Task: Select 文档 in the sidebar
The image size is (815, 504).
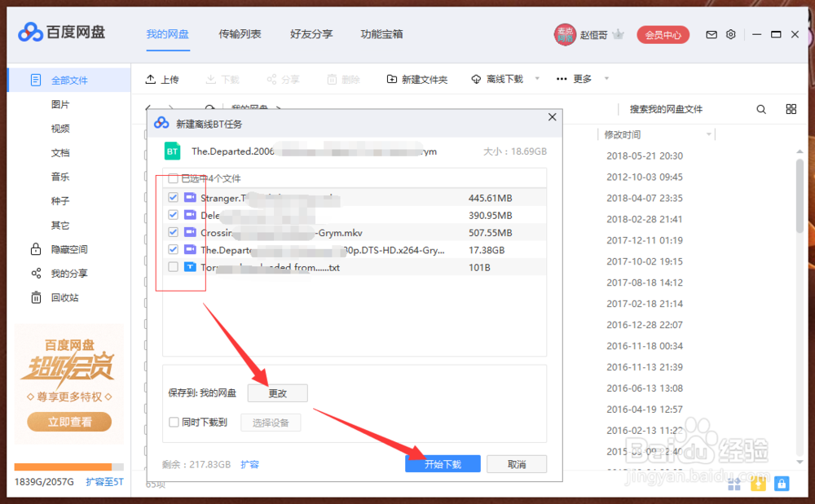Action: (60, 152)
